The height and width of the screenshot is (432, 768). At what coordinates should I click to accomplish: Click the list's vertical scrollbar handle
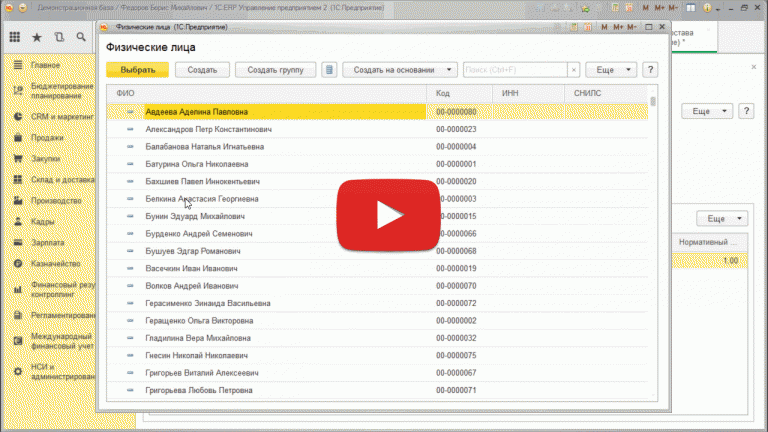(x=653, y=101)
